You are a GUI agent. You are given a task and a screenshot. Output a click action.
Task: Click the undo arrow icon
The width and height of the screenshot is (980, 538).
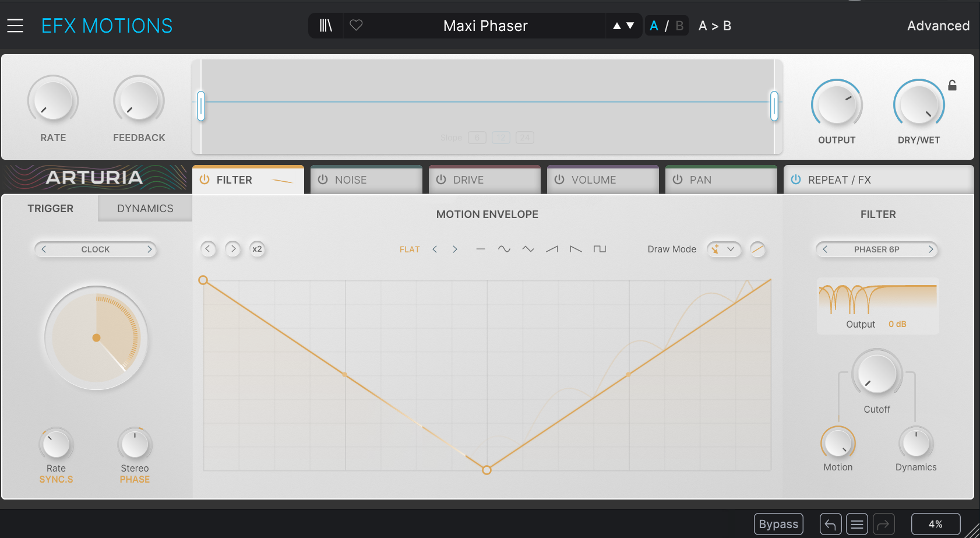pyautogui.click(x=830, y=524)
